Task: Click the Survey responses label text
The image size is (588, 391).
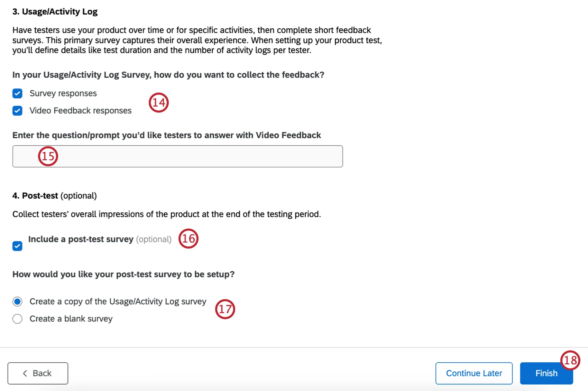Action: point(63,93)
